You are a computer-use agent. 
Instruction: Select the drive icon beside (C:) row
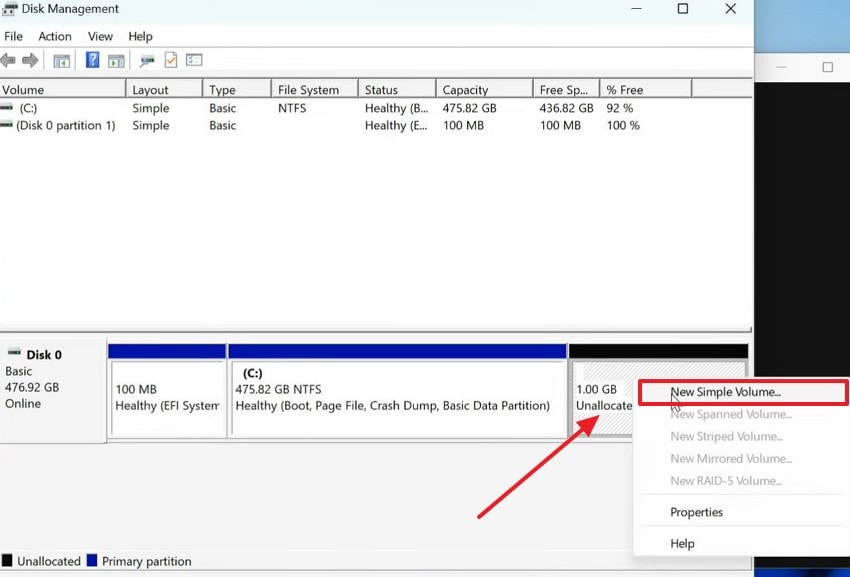click(x=7, y=107)
